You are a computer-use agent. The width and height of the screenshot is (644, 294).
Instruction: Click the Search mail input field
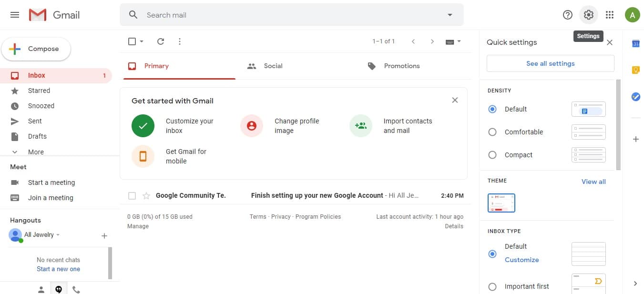tap(292, 15)
